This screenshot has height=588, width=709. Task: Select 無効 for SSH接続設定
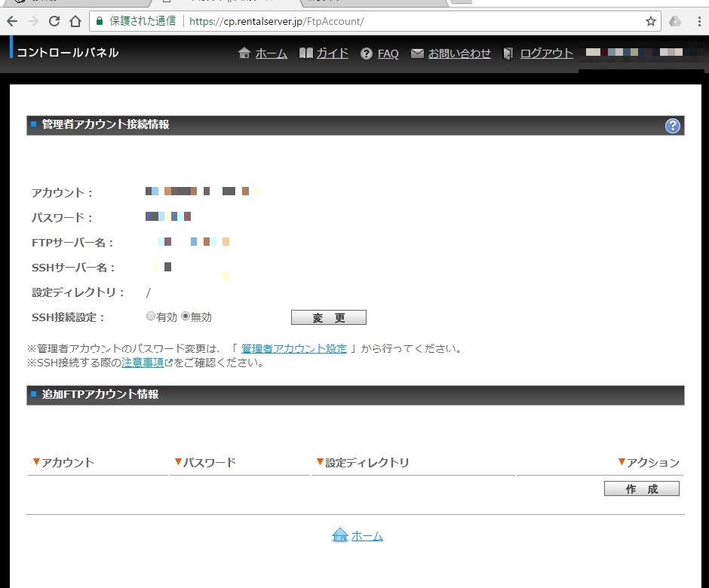click(186, 317)
